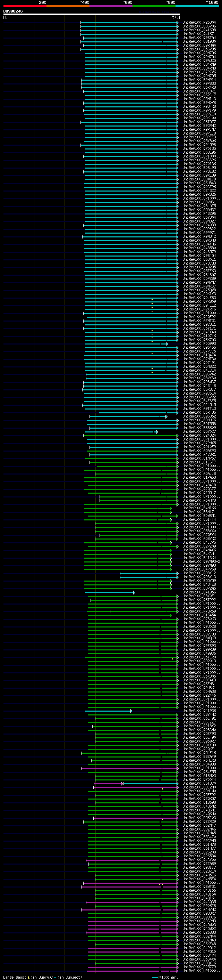The width and height of the screenshot is (222, 980).
Task: Select hit label UniRef100_Q41956
Action: coord(199,592)
